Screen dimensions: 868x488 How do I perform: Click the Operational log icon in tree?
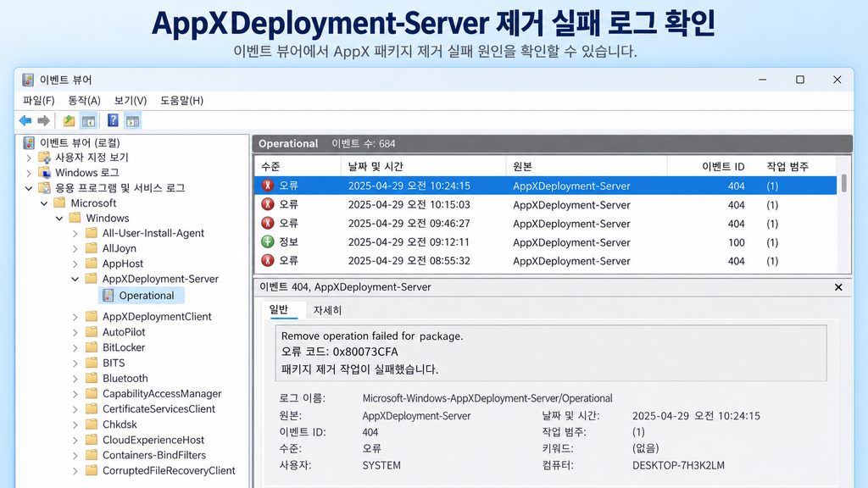click(x=108, y=296)
